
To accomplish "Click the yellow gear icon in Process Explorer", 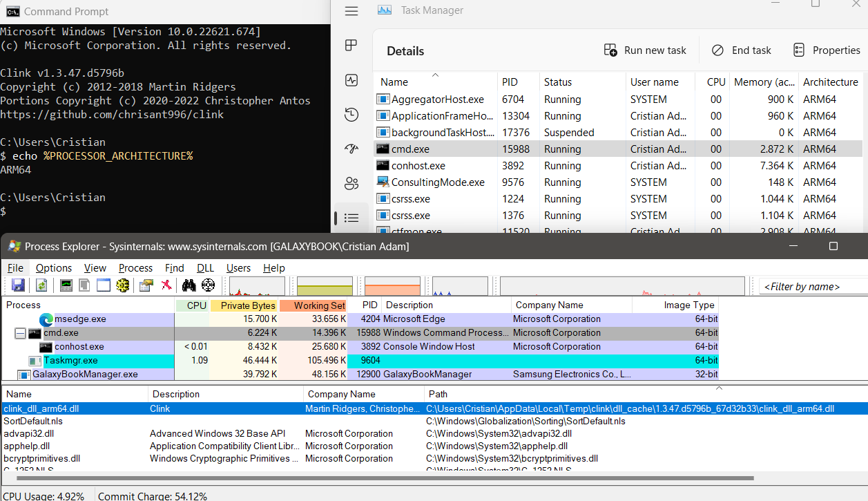I will 123,285.
